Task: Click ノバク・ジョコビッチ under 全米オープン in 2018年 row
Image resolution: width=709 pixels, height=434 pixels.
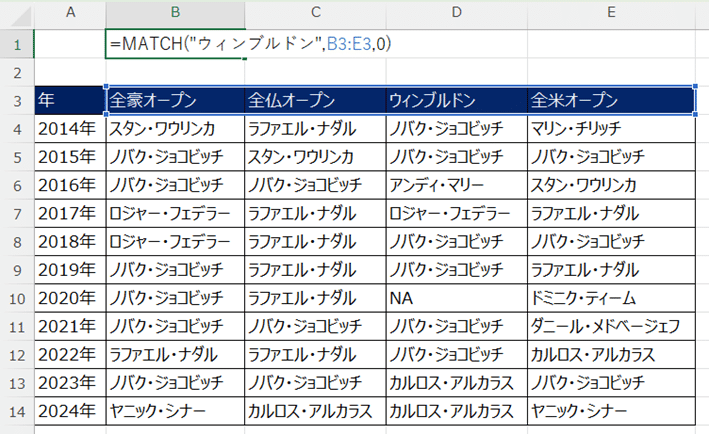Action: pos(611,241)
